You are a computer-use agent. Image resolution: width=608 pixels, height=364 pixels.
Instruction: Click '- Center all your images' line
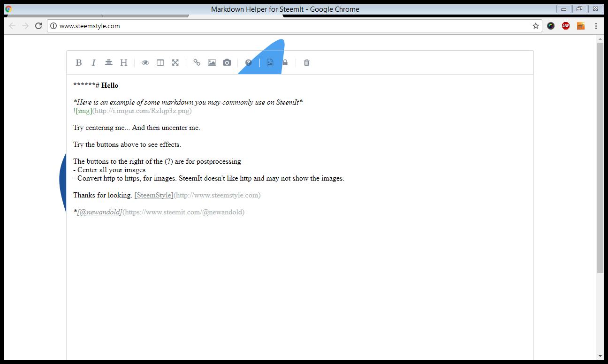(x=110, y=170)
